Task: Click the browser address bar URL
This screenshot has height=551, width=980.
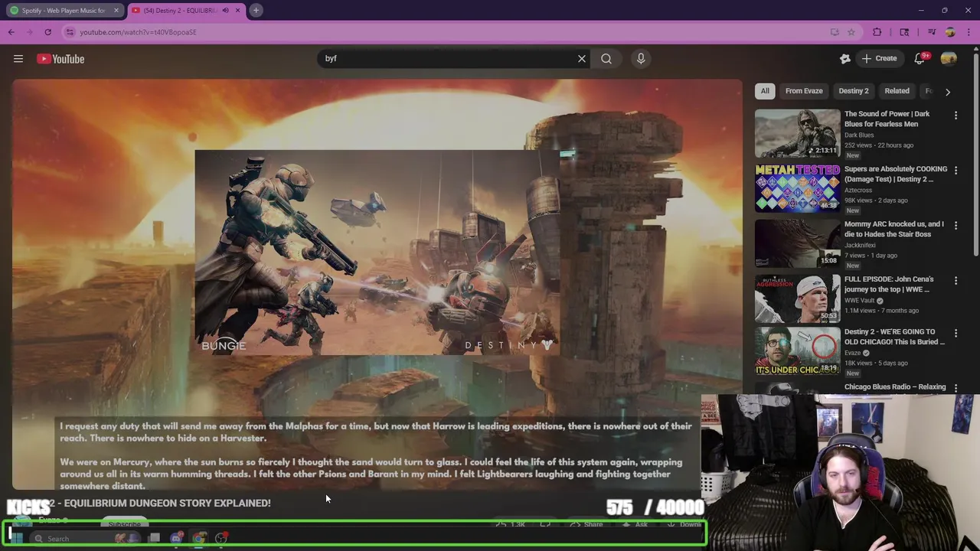Action: coord(138,32)
